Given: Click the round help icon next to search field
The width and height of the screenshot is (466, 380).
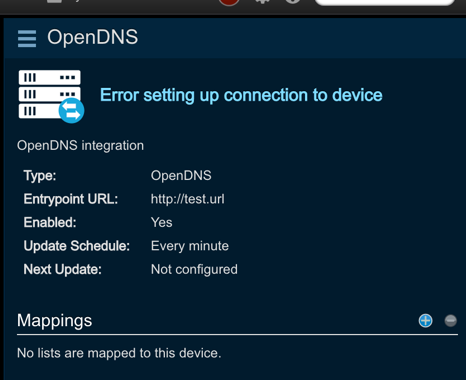Looking at the screenshot, I should 293,1.
